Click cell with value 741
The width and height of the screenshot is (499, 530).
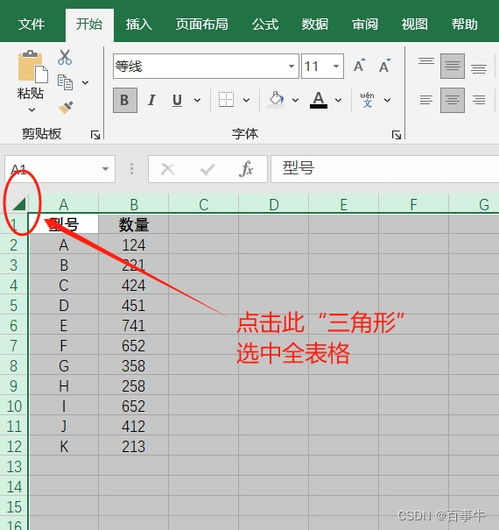point(134,325)
